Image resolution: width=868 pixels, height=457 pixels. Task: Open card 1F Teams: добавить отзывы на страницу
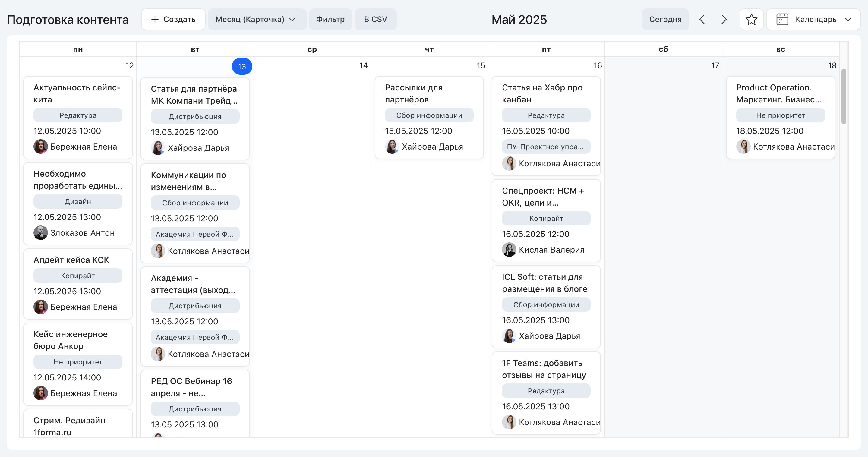546,393
